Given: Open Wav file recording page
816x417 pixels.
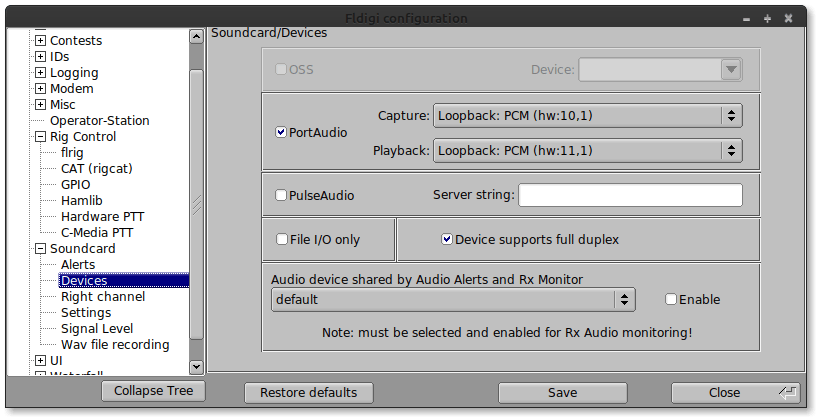Looking at the screenshot, I should [x=115, y=345].
